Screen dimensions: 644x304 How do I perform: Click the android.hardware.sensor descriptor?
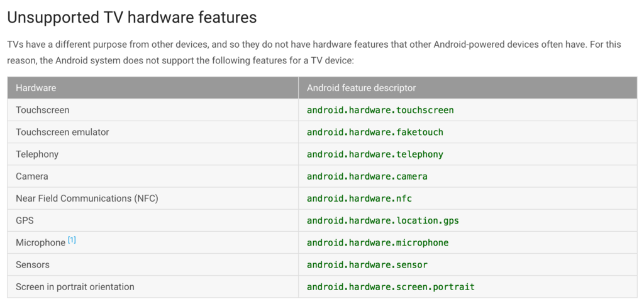click(x=367, y=264)
